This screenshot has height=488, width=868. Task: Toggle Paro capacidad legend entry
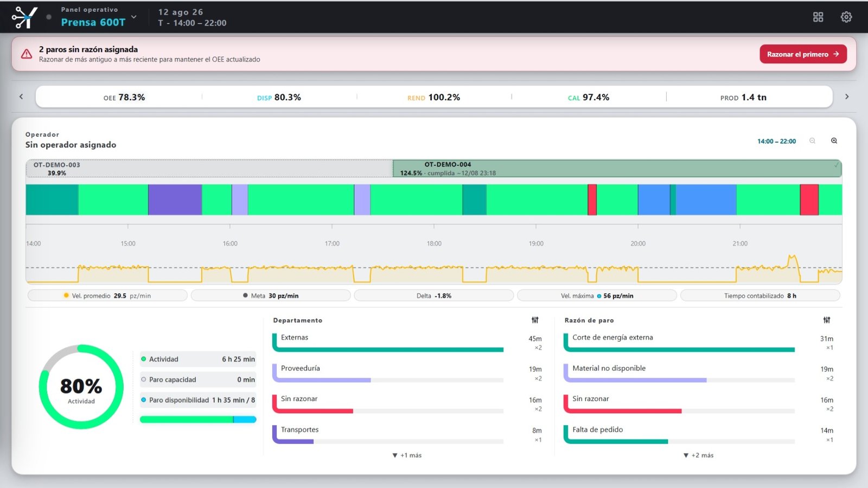(198, 380)
